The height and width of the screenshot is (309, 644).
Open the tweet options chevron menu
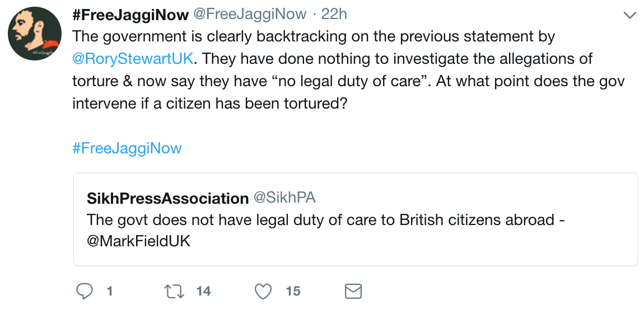point(629,16)
